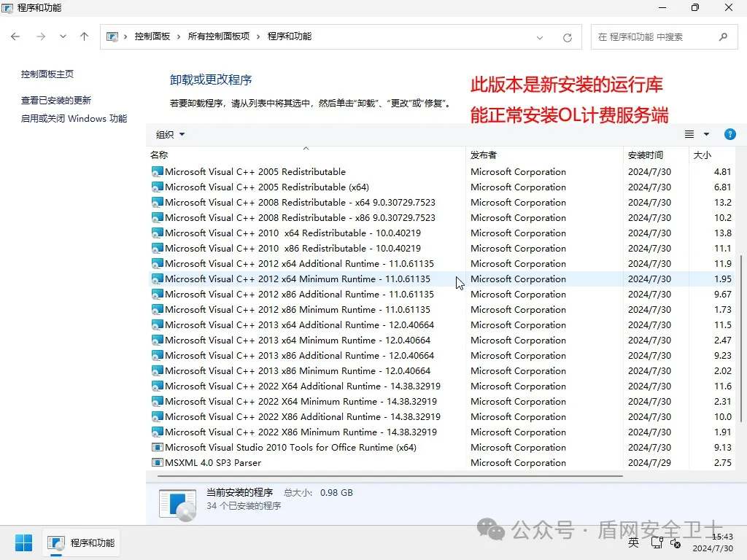Click MSXML 4.0 SP3 Parser name text

click(213, 462)
